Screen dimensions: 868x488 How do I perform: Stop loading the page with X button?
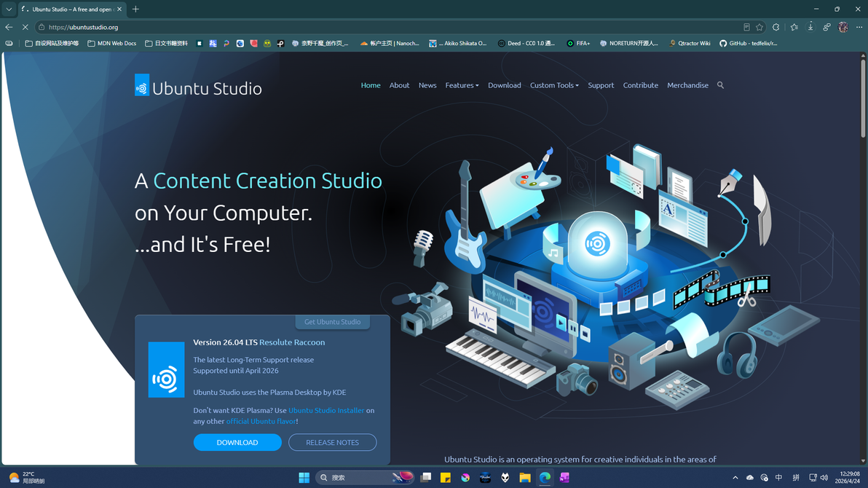25,27
